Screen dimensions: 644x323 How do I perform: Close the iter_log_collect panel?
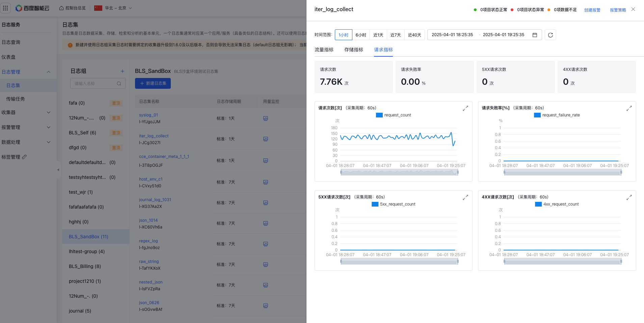[633, 9]
